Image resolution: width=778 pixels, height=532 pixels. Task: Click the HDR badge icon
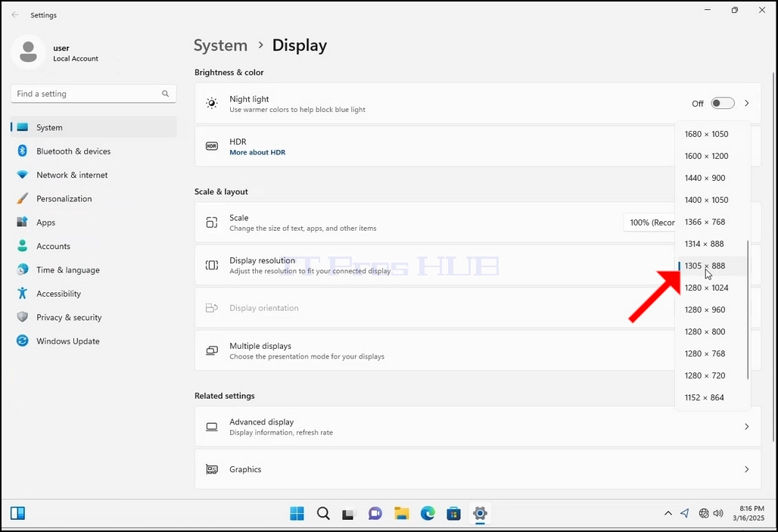click(x=212, y=146)
